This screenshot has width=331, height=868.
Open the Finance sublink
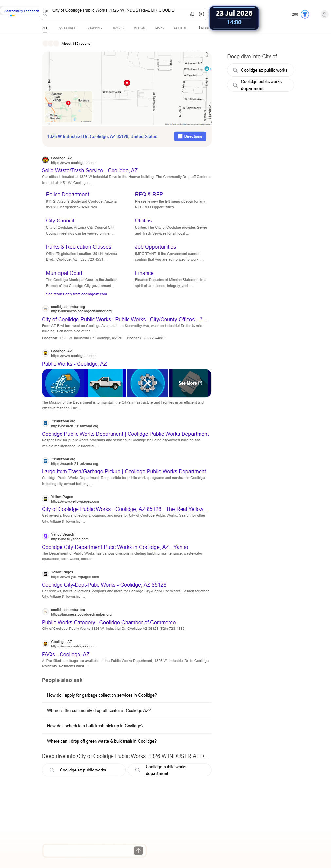(144, 273)
